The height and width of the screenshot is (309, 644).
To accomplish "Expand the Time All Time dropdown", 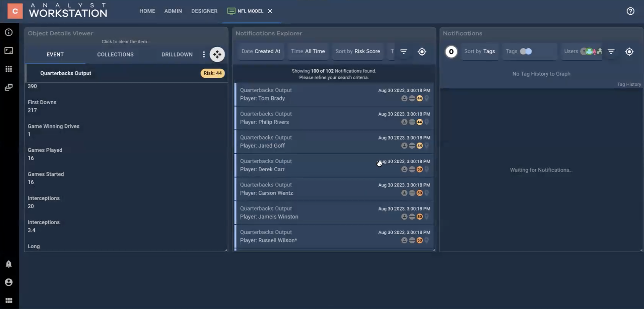I will (308, 51).
